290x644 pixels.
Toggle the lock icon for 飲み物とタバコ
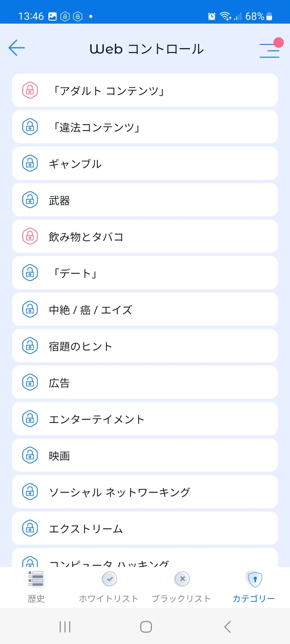point(30,236)
